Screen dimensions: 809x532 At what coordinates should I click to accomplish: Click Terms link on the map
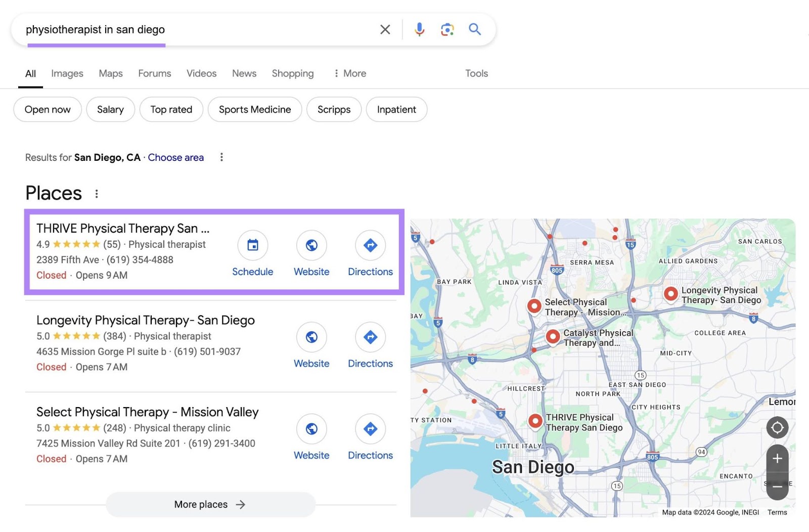click(777, 512)
